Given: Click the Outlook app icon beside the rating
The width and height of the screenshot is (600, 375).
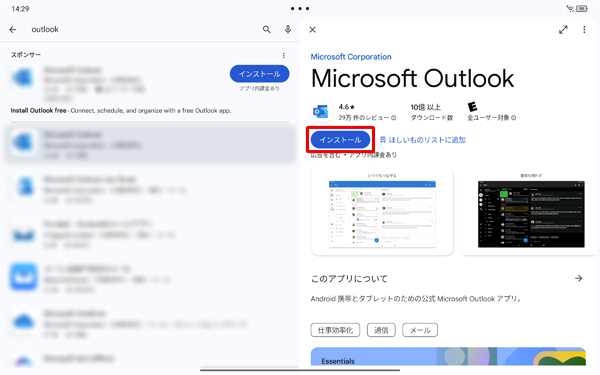Looking at the screenshot, I should tap(321, 112).
